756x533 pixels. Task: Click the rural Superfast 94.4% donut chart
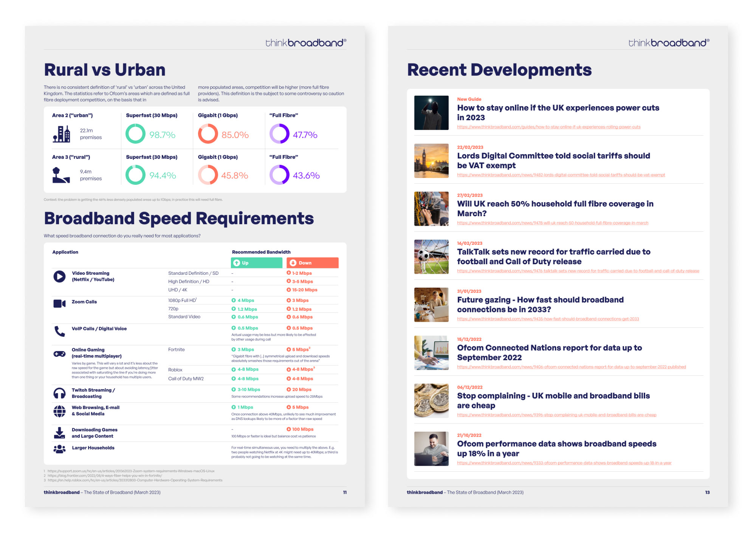[x=135, y=175]
